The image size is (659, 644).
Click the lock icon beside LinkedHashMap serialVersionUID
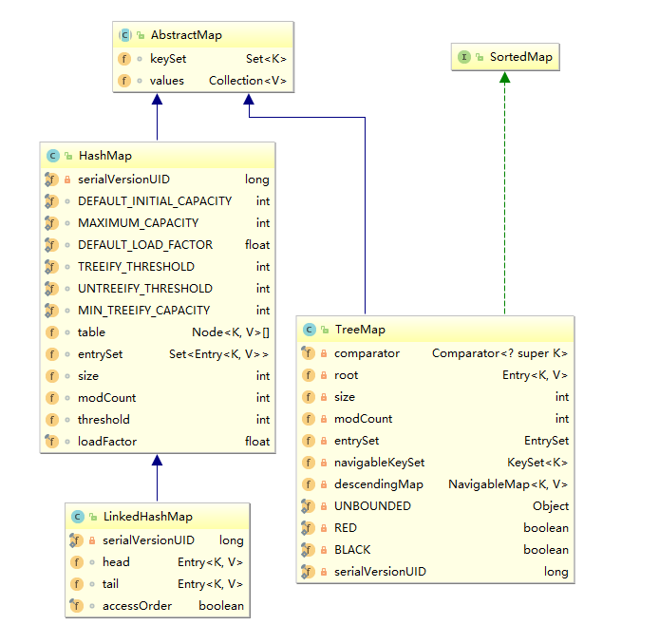tap(93, 540)
